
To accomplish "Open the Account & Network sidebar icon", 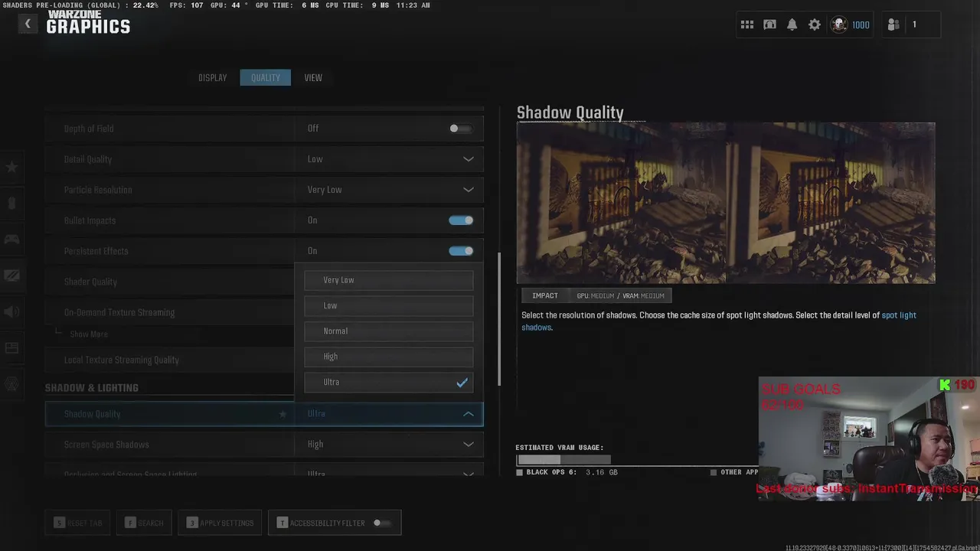I will coord(11,384).
